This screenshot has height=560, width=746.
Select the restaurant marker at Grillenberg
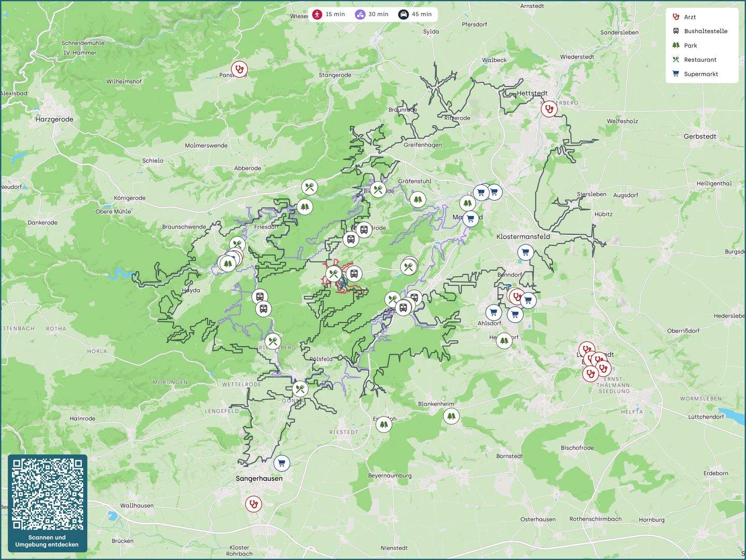click(272, 342)
